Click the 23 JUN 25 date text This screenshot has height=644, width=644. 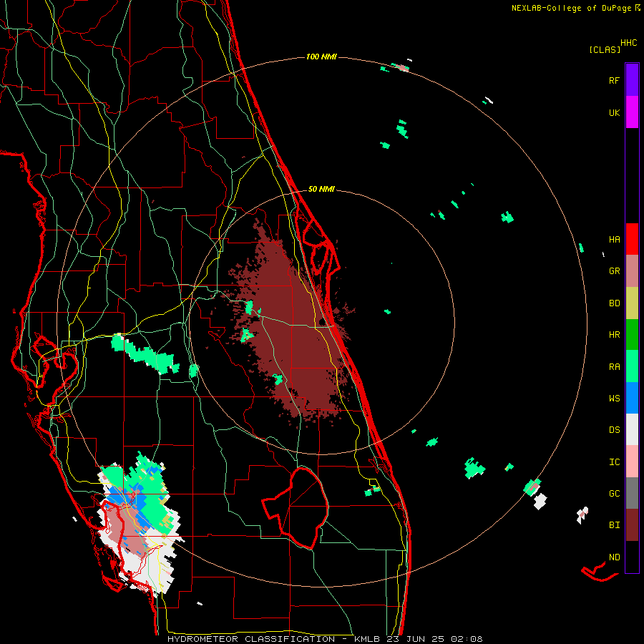click(x=415, y=639)
